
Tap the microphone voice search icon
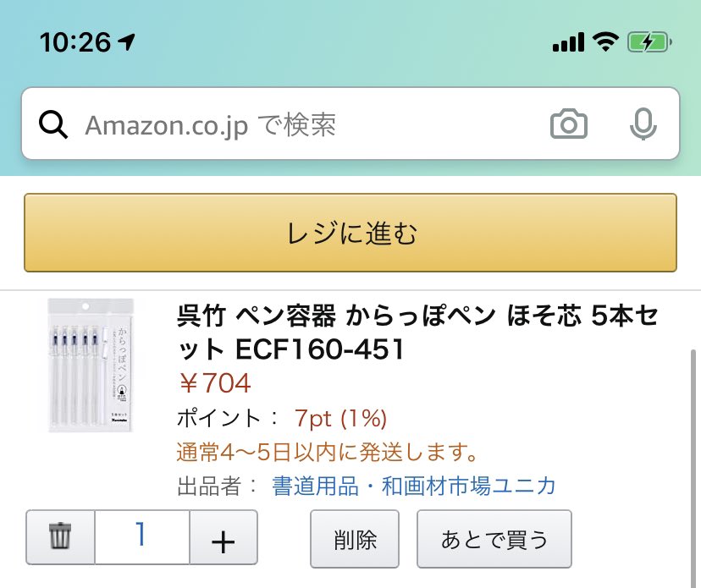643,124
